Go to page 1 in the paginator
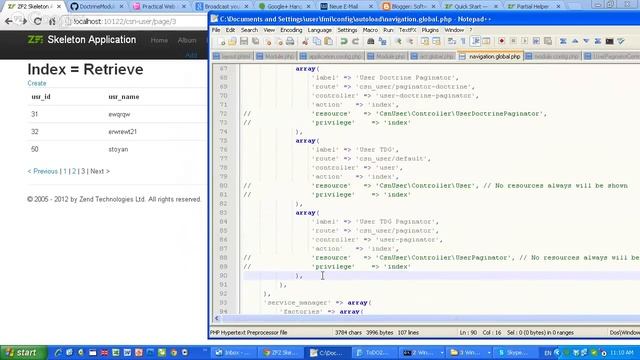 pyautogui.click(x=65, y=171)
